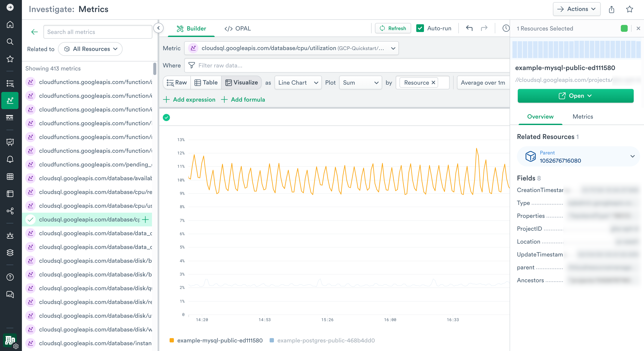Expand the Parent 1052676716080 resource

pyautogui.click(x=632, y=157)
